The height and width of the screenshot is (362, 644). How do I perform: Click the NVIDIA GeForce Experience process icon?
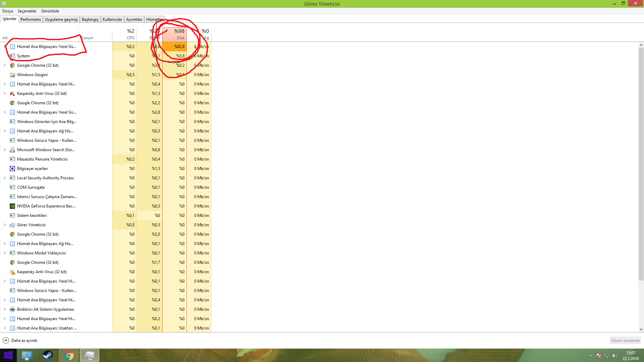[12, 206]
